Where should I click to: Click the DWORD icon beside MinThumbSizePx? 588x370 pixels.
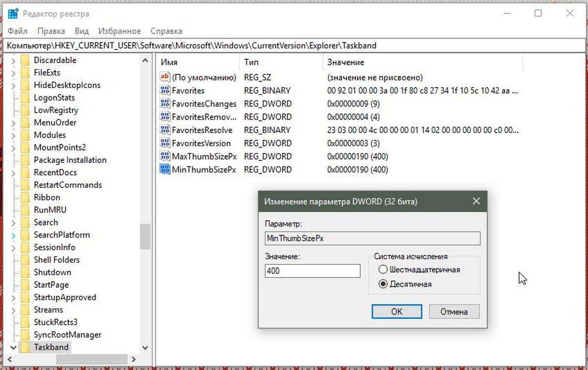[x=165, y=170]
